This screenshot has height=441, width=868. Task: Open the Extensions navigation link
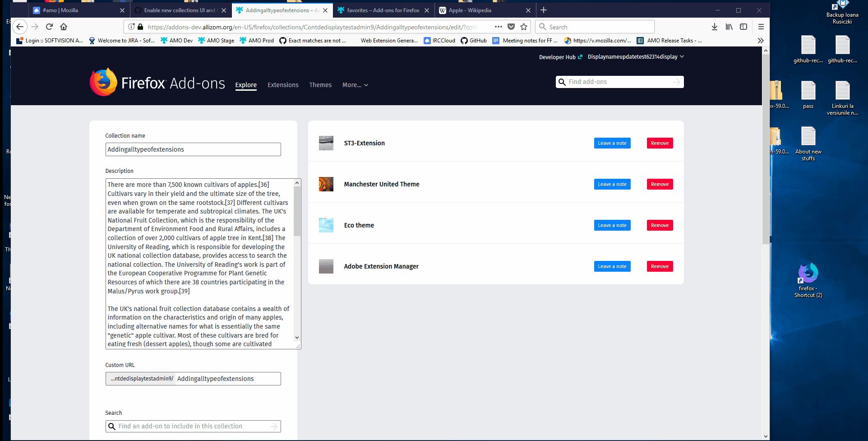[x=283, y=85]
